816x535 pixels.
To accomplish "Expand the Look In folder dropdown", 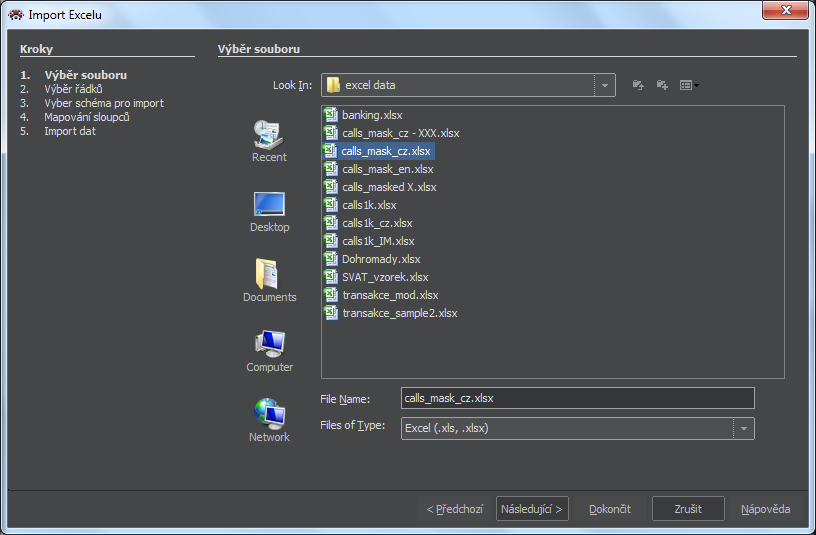I will click(x=605, y=85).
